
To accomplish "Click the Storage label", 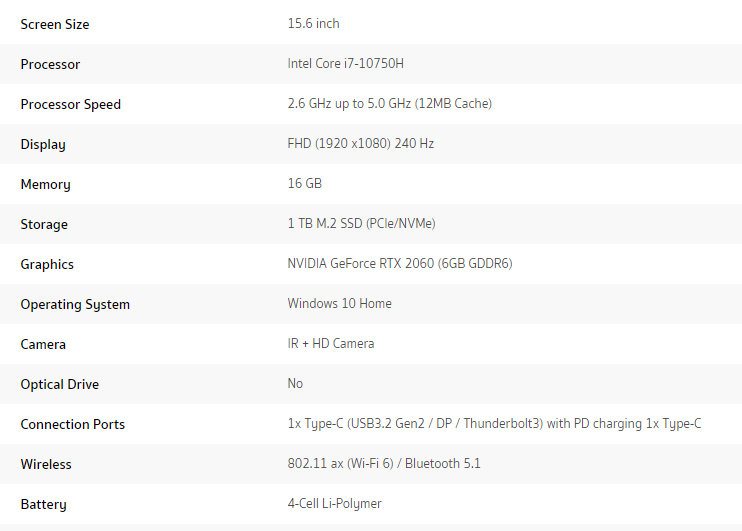I will click(x=44, y=224).
